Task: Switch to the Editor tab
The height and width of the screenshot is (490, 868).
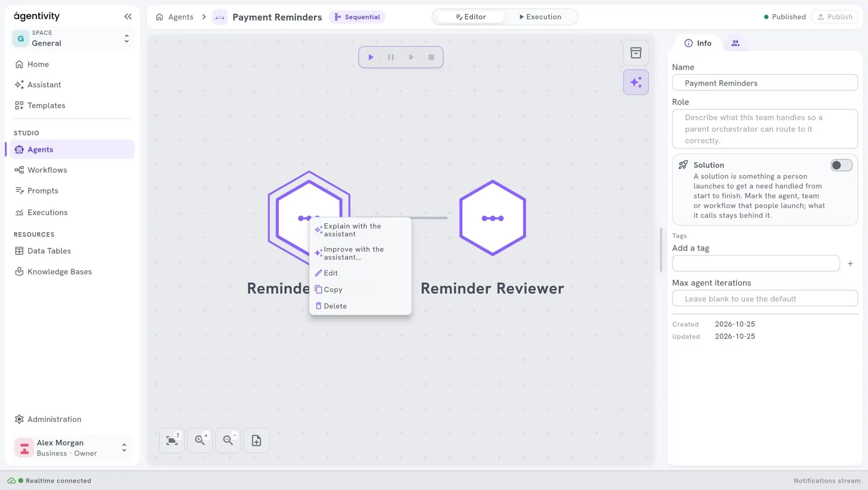Action: tap(470, 17)
